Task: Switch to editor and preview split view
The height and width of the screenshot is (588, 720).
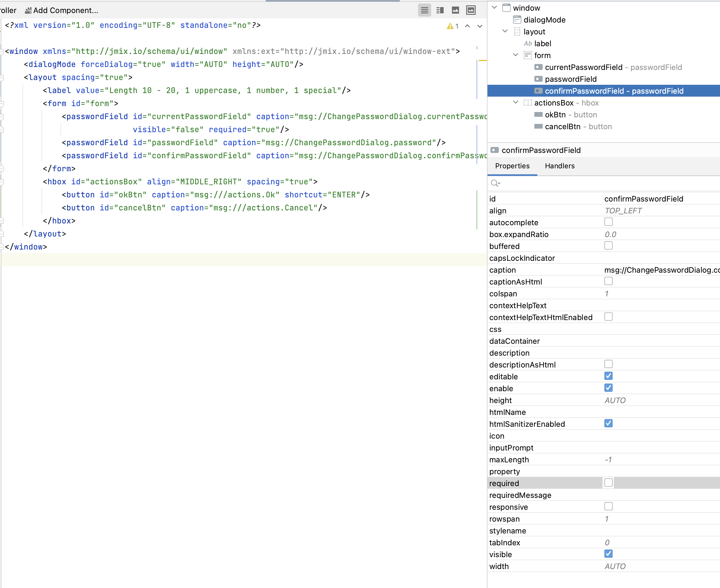Action: [440, 10]
